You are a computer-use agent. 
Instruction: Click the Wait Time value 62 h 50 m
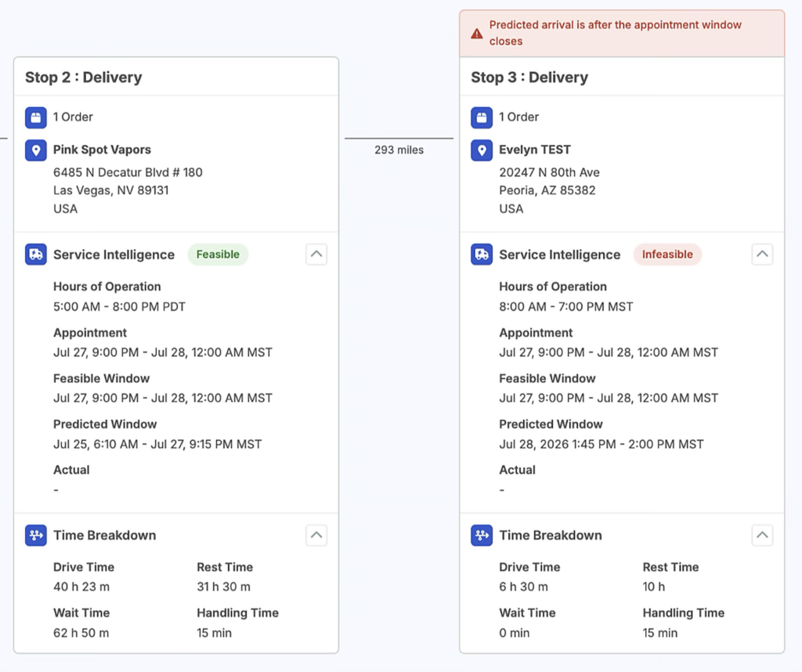(x=81, y=633)
